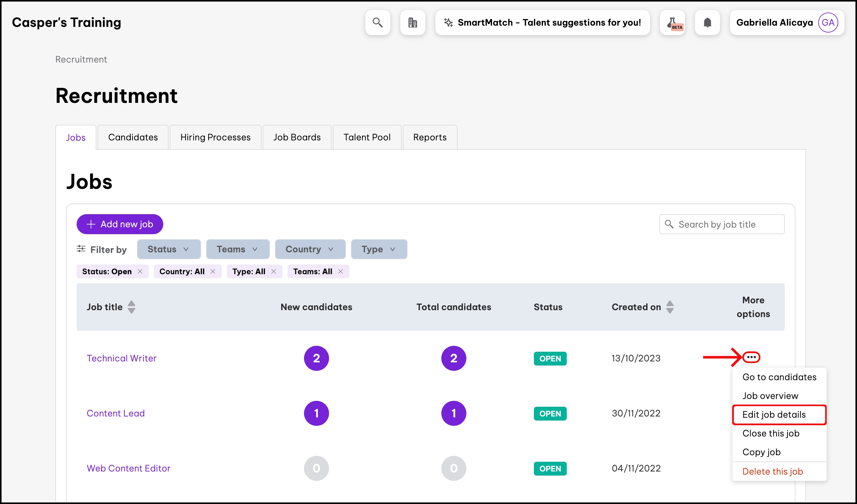
Task: Open the Content Lead job link
Action: pos(116,413)
